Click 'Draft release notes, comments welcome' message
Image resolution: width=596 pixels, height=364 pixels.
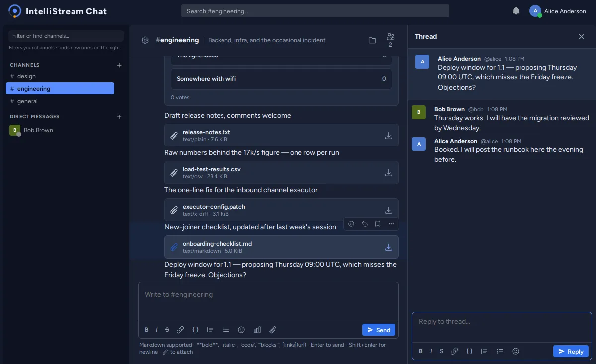coord(227,115)
